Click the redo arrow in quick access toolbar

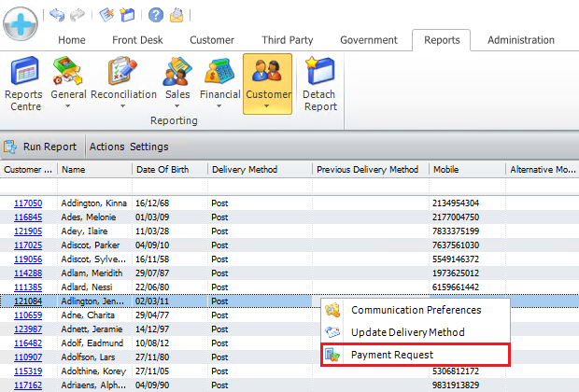[77, 15]
